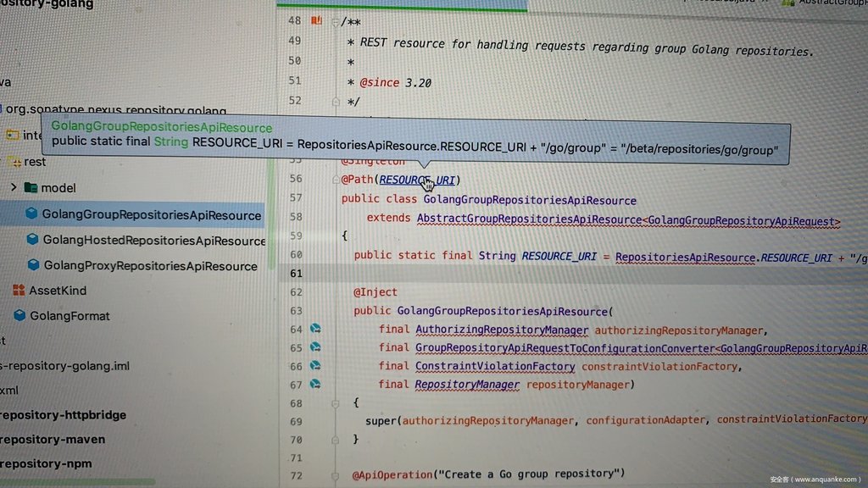Click the gutter icon on line 64

click(315, 329)
